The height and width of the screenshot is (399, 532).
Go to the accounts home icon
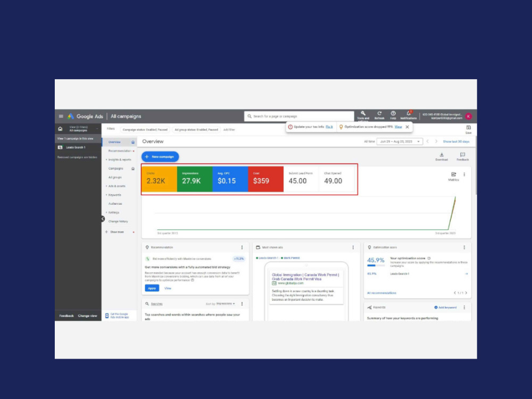[61, 129]
